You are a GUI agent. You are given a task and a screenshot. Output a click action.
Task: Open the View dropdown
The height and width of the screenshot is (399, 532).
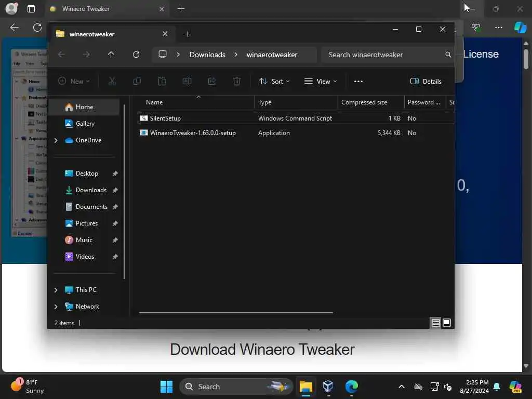(320, 82)
